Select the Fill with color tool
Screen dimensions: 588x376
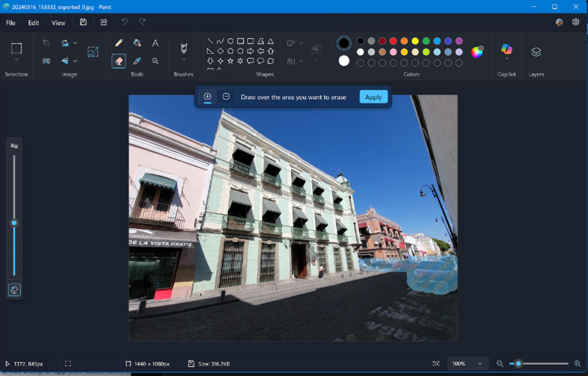coord(137,42)
